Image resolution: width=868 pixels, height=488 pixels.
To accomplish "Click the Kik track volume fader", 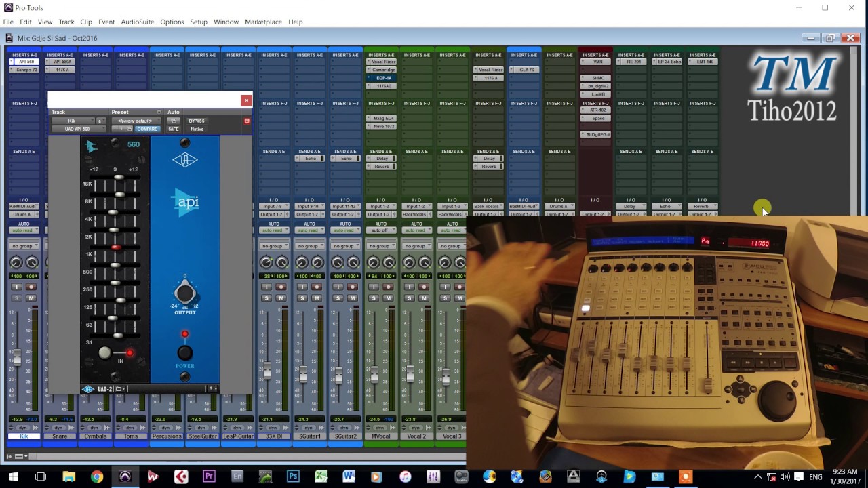I will [x=16, y=357].
